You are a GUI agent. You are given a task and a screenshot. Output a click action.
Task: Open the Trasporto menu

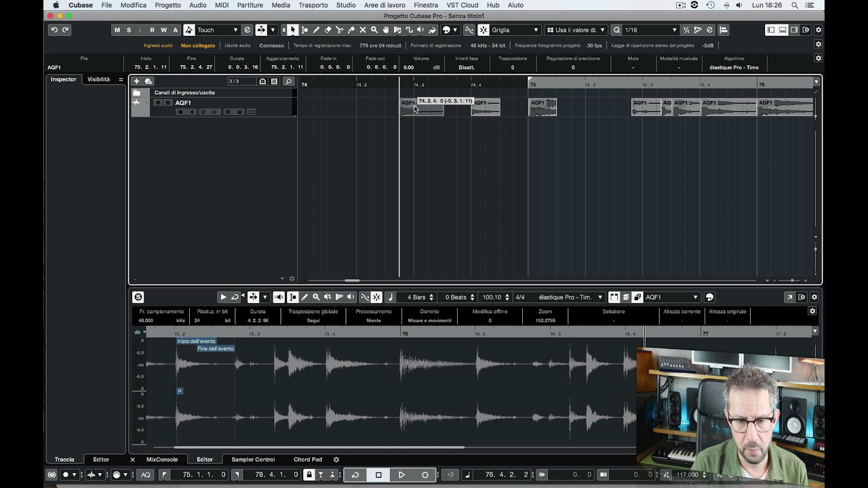click(x=313, y=5)
